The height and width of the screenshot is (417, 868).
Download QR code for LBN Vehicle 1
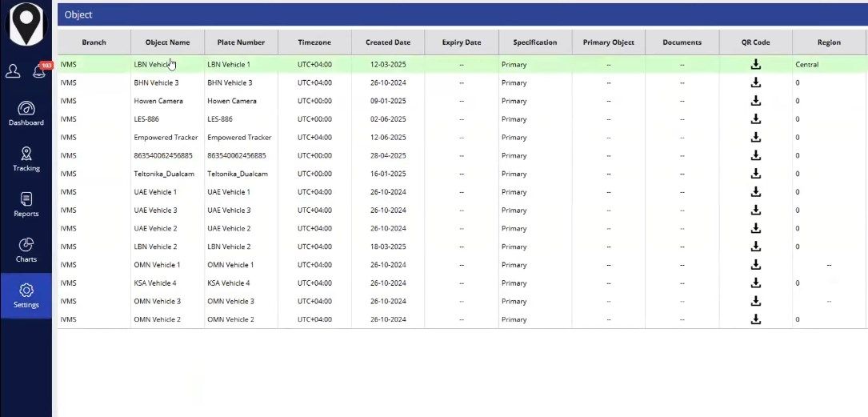756,64
